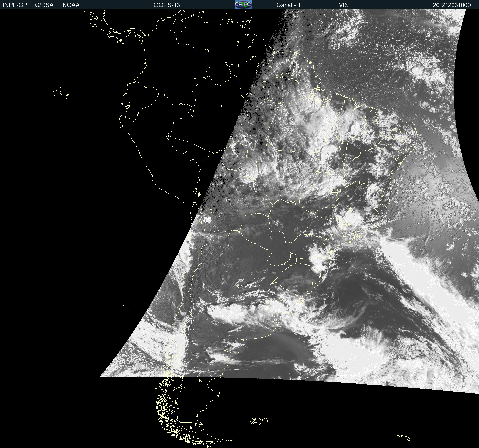This screenshot has width=479, height=448.
Task: Click the CPTEC logo in the header
Action: [243, 5]
